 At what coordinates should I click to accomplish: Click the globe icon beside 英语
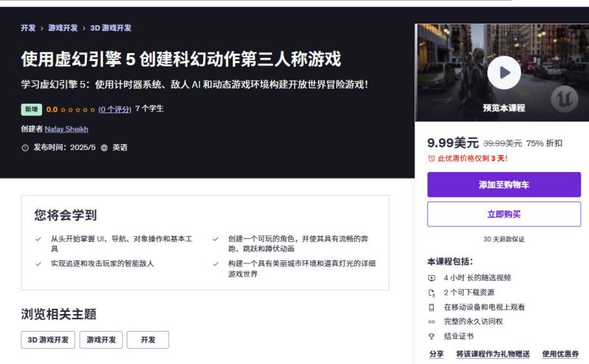(x=104, y=148)
